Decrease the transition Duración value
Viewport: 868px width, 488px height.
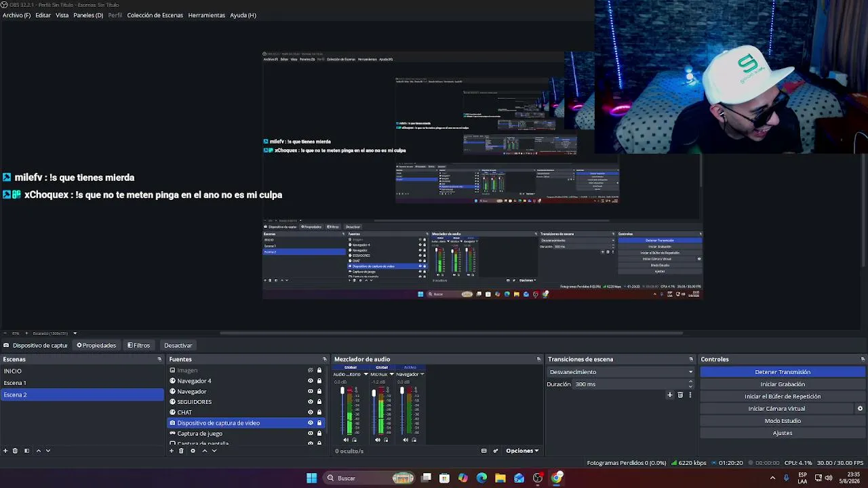(x=690, y=386)
